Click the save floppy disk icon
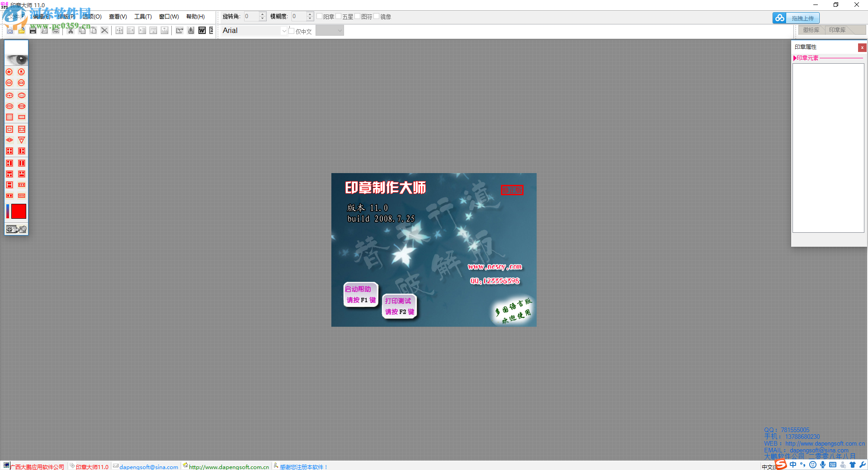This screenshot has width=868, height=470. click(x=33, y=30)
